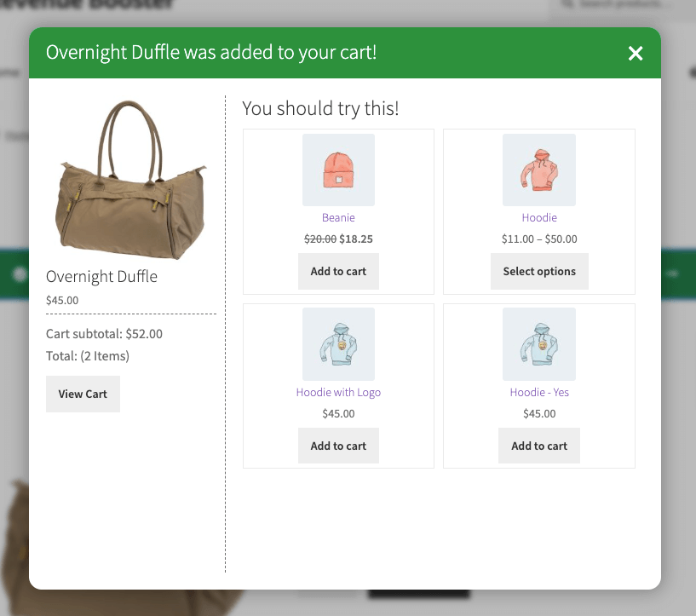Click the You should try this! heading
Image resolution: width=696 pixels, height=616 pixels.
(320, 109)
